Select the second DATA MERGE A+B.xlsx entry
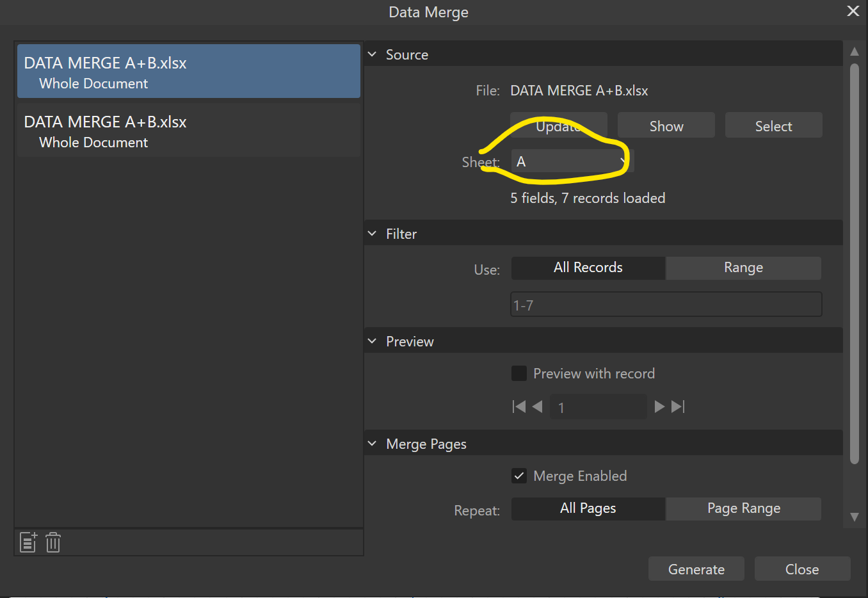Image resolution: width=868 pixels, height=598 pixels. coord(188,131)
